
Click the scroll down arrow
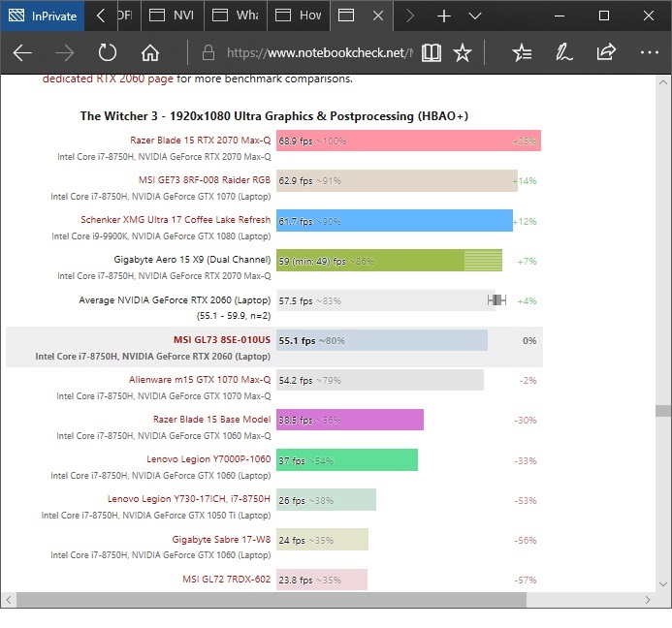tap(663, 584)
